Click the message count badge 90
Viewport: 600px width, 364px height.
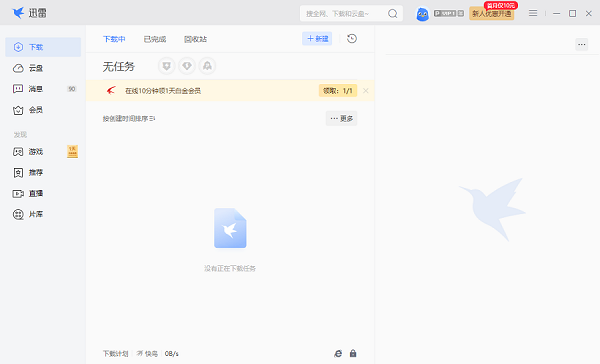pos(72,89)
